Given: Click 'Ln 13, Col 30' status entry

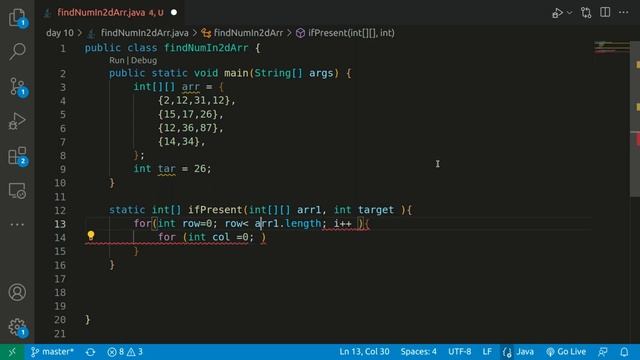Looking at the screenshot, I should (364, 351).
